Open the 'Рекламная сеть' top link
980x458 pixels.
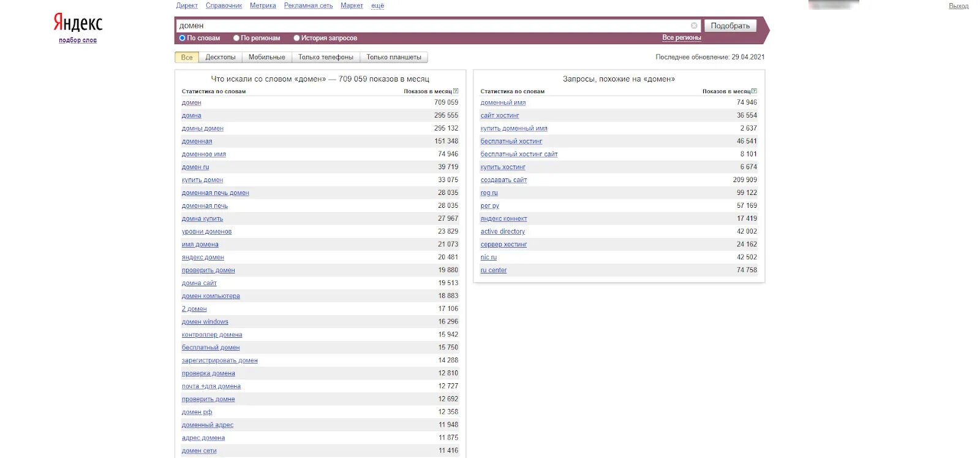308,6
